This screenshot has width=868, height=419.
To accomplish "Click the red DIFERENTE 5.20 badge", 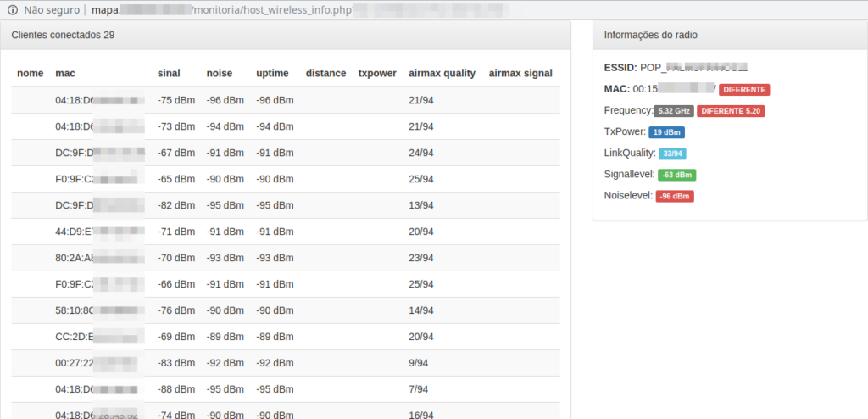I will (x=731, y=111).
